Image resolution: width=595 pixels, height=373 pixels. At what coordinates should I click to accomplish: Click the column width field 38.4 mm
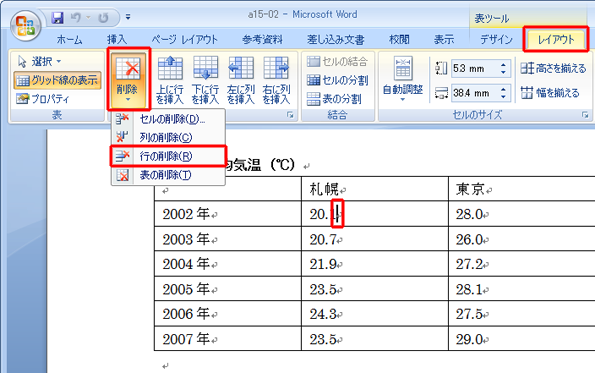475,93
